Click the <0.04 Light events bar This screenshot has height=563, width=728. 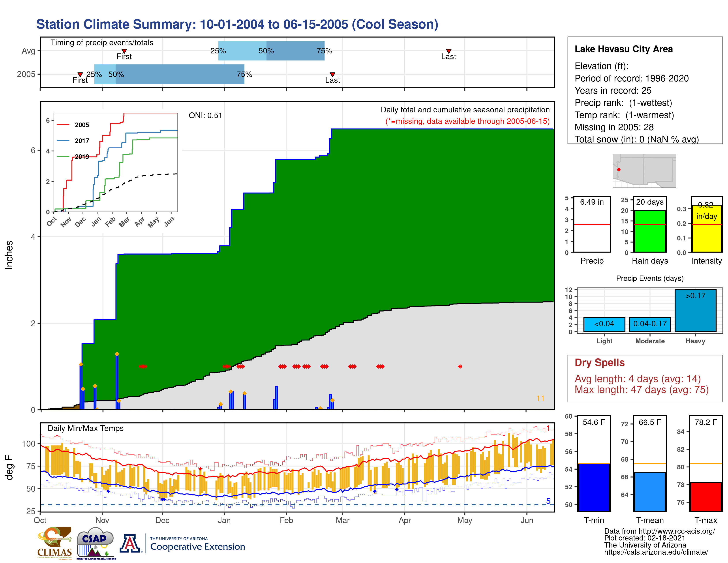tap(604, 325)
